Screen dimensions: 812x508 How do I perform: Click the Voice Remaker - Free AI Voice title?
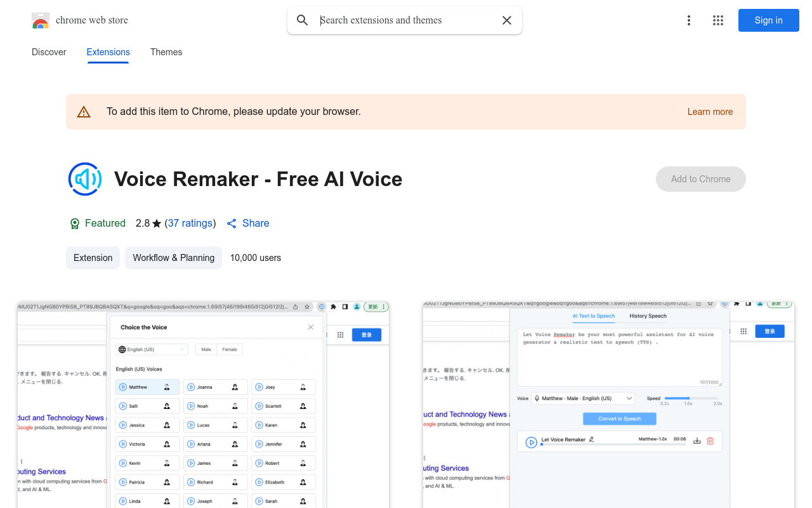[x=258, y=179]
